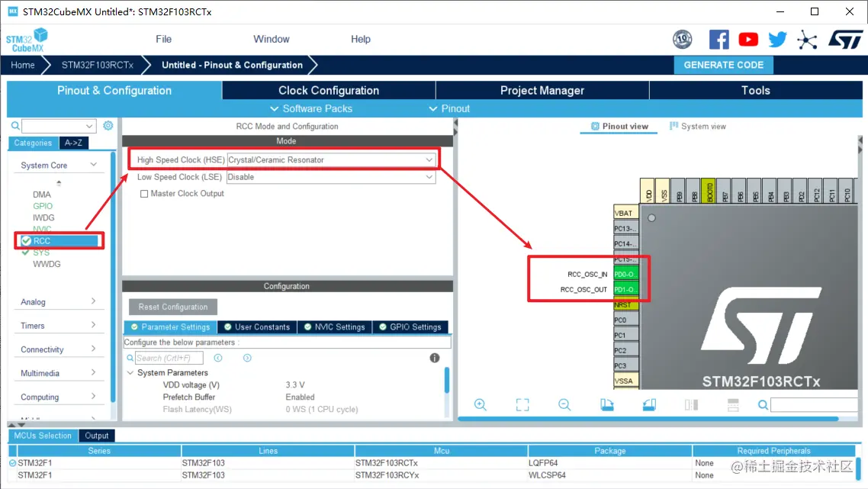The image size is (868, 489).
Task: Expand the Timers category
Action: (94, 325)
